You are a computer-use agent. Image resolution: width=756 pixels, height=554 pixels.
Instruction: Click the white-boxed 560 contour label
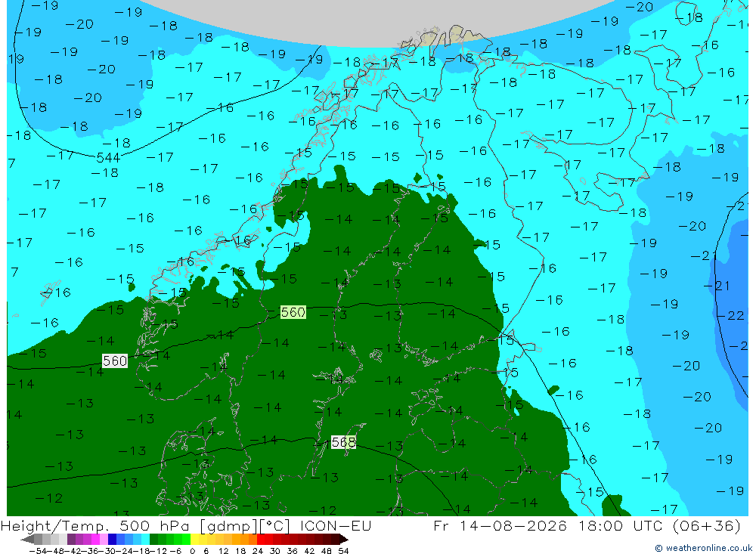[115, 361]
